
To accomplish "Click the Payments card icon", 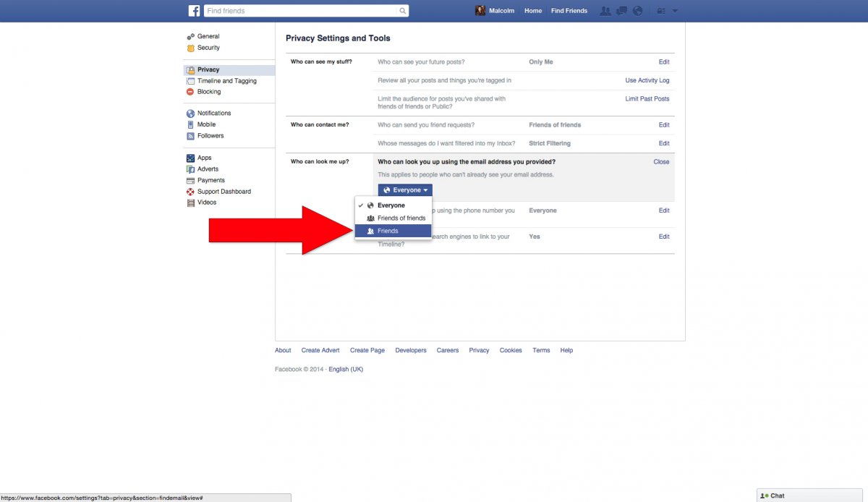I will point(190,180).
